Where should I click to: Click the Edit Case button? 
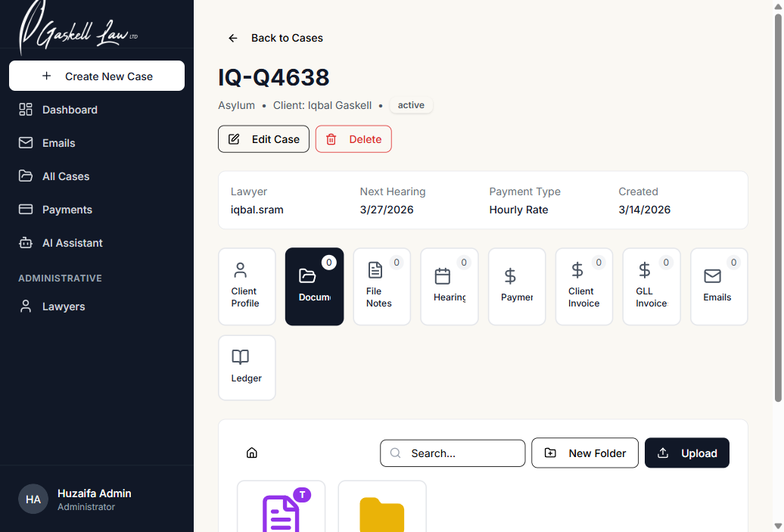point(263,138)
